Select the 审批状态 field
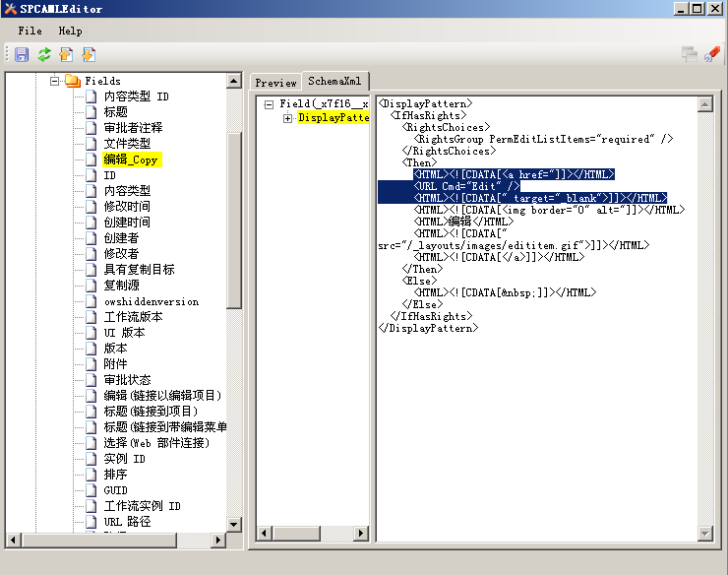The height and width of the screenshot is (575, 728). coord(127,380)
